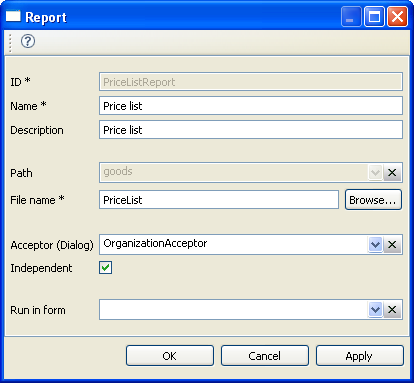Click the 'Run in form' label
414x383 pixels.
point(38,310)
